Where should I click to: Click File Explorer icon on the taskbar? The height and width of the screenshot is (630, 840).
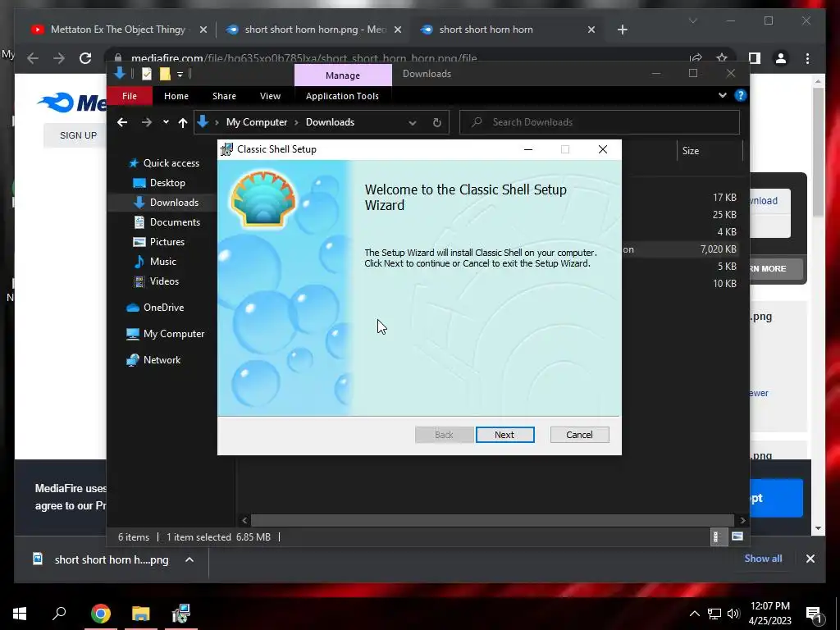pyautogui.click(x=141, y=613)
